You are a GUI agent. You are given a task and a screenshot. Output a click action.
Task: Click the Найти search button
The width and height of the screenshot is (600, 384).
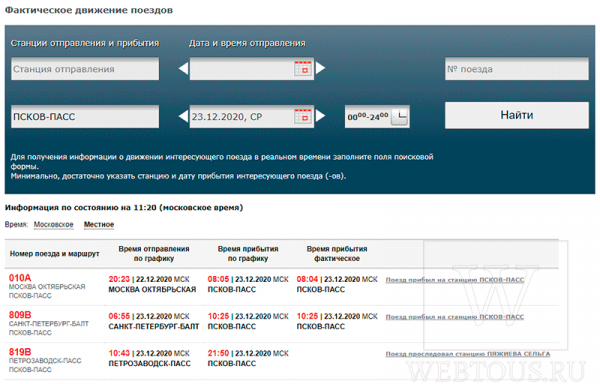[517, 115]
